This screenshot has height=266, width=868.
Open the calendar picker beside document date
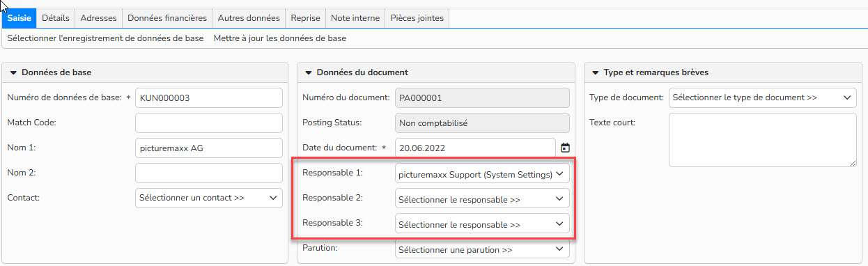pos(565,148)
